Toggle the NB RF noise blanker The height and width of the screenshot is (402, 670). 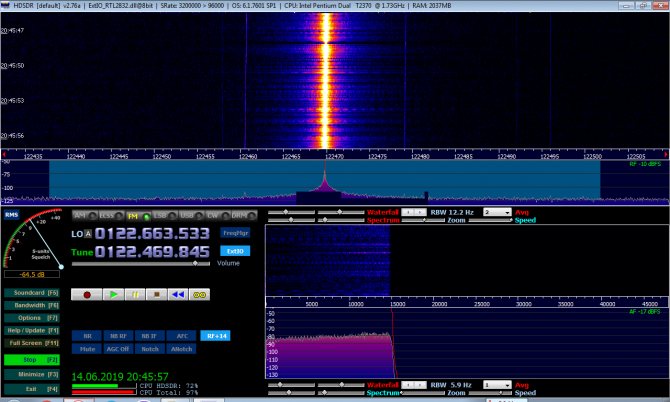click(x=118, y=336)
